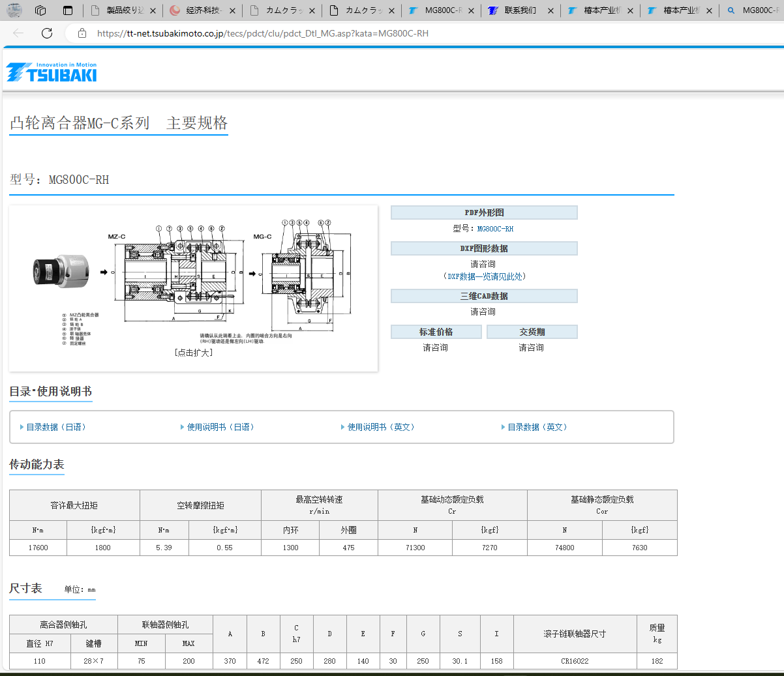The height and width of the screenshot is (676, 784).
Task: Open the browser Workspaces icon
Action: (x=40, y=10)
